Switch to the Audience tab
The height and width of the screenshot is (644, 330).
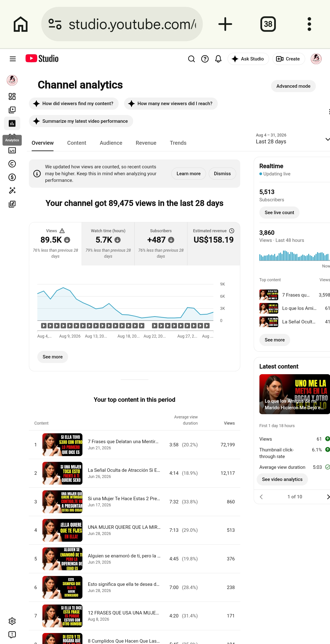click(111, 143)
